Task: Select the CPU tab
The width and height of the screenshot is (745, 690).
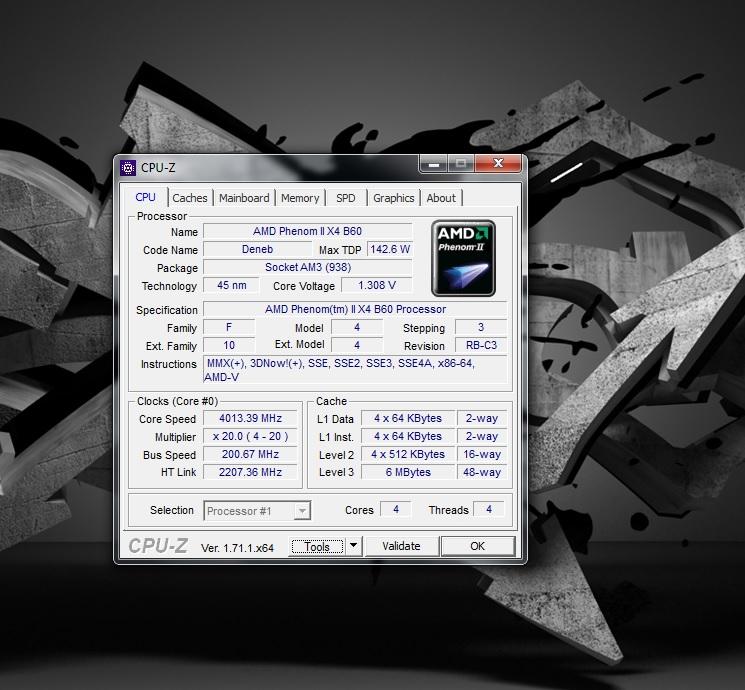Action: 145,197
